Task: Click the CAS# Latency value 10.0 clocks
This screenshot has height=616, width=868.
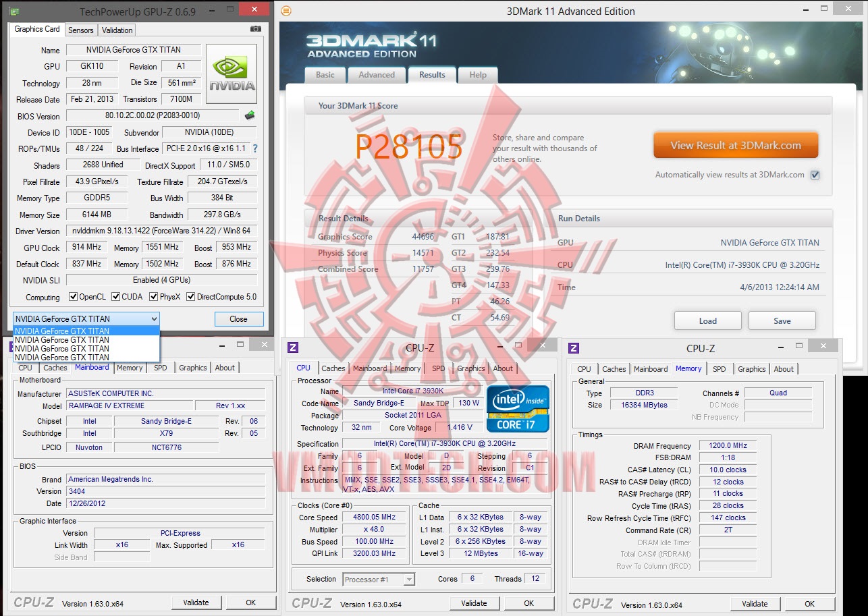Action: (728, 470)
